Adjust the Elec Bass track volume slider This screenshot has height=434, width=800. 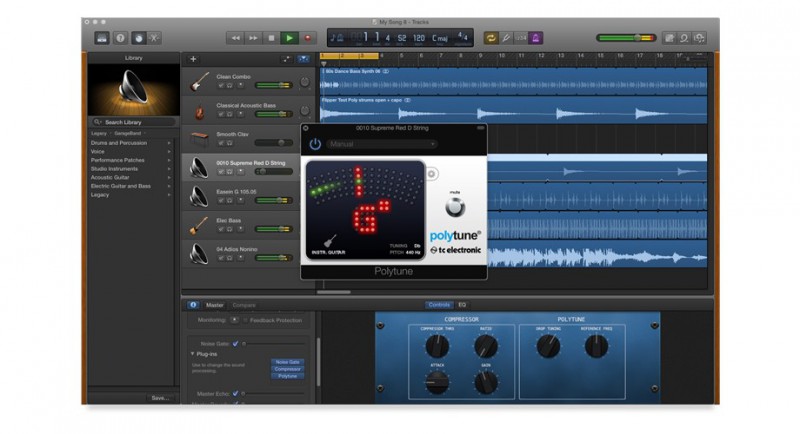click(274, 229)
